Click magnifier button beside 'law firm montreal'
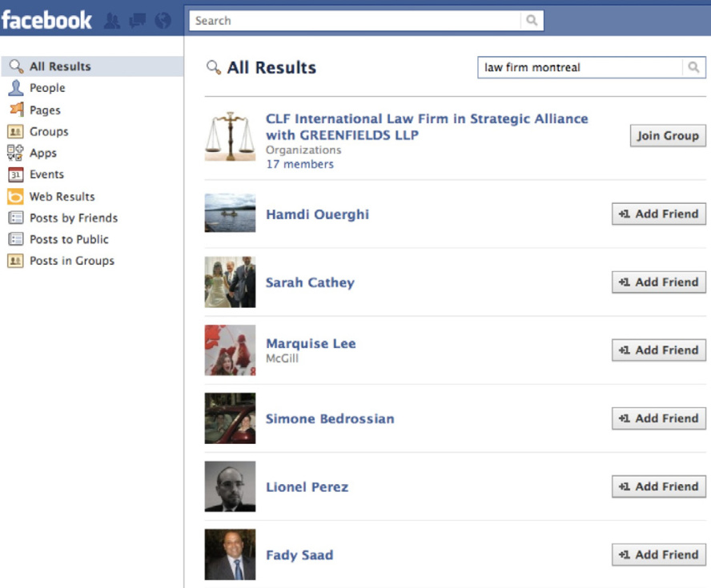Viewport: 711px width, 588px height. tap(693, 67)
